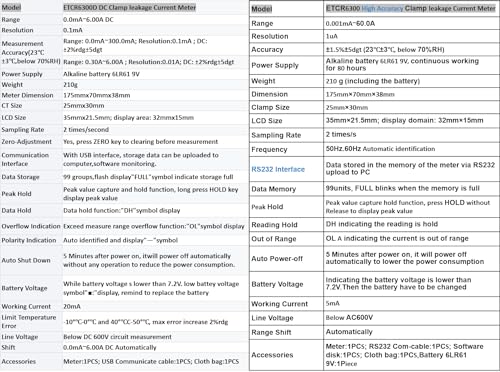Select the 'Reading Hold' row label
Image resolution: width=500 pixels, height=372 pixels.
point(274,225)
